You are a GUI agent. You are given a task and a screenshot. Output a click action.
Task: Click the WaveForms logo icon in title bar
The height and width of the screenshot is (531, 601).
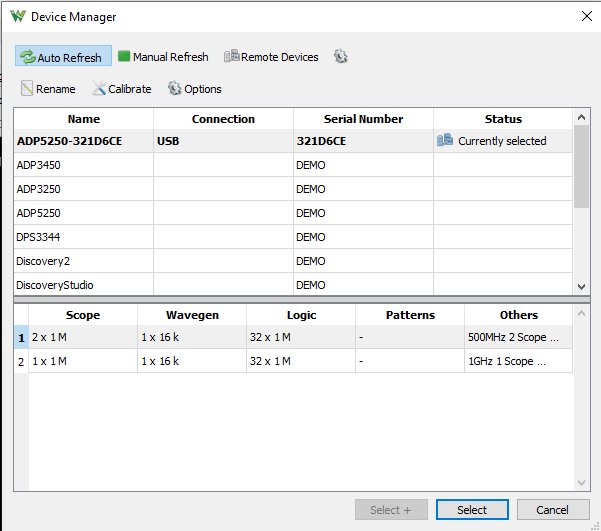[x=18, y=16]
